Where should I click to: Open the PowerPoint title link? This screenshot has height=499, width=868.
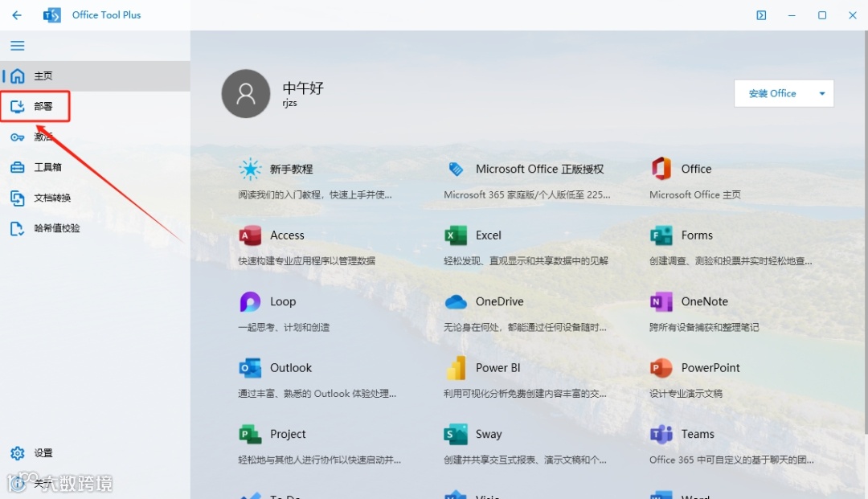click(x=710, y=368)
